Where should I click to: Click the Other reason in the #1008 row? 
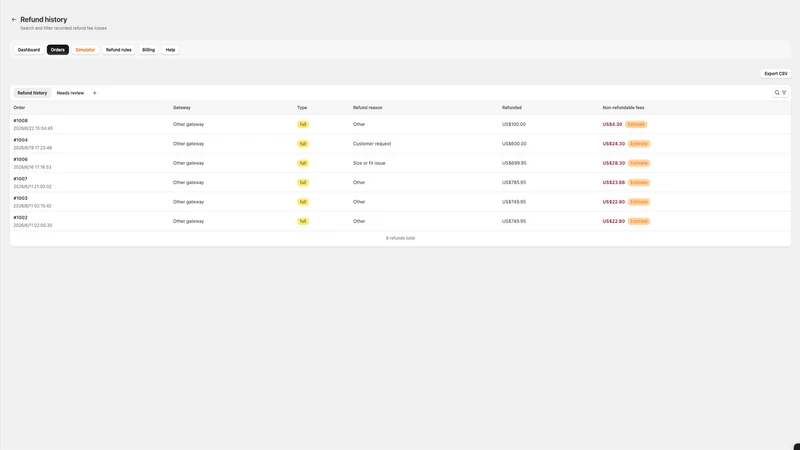click(x=359, y=124)
